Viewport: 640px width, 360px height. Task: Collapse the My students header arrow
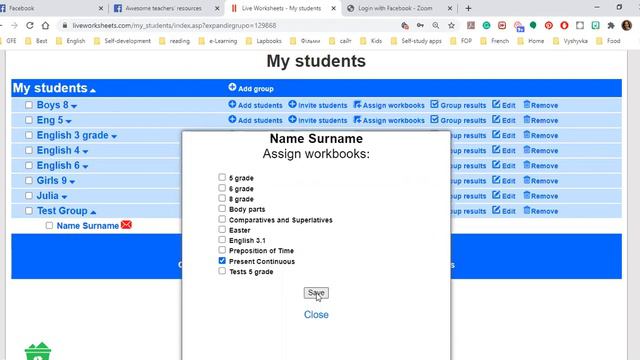(93, 90)
